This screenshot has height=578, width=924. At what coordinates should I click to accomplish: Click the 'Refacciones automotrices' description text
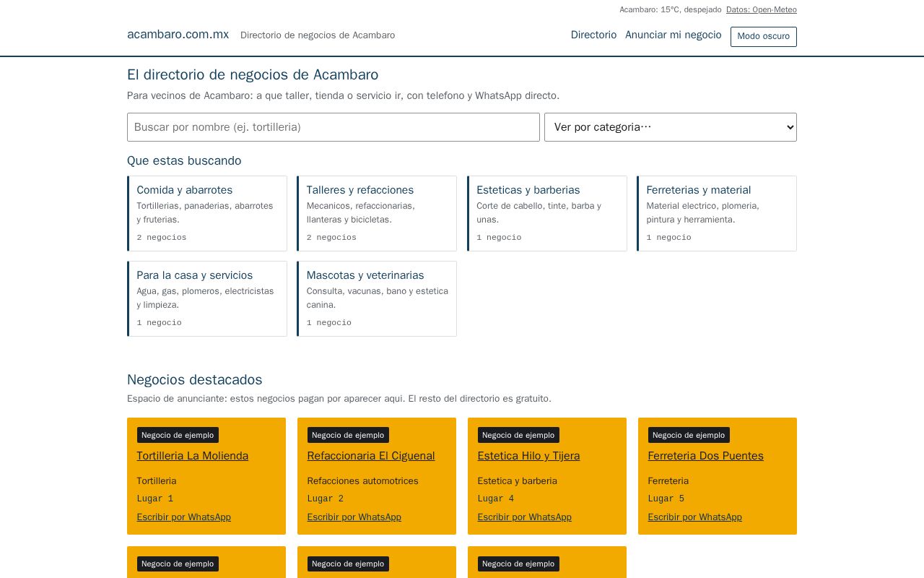tap(362, 481)
